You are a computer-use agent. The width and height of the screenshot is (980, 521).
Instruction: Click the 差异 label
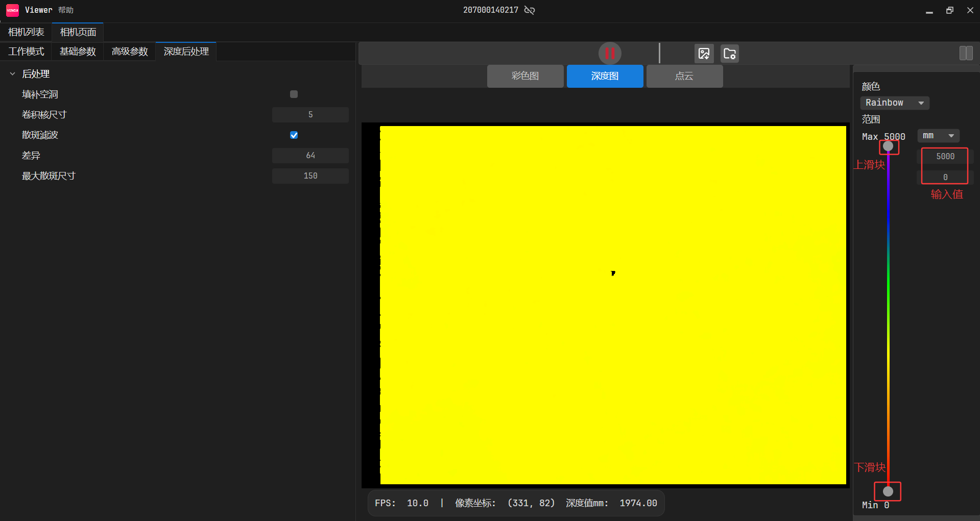31,156
